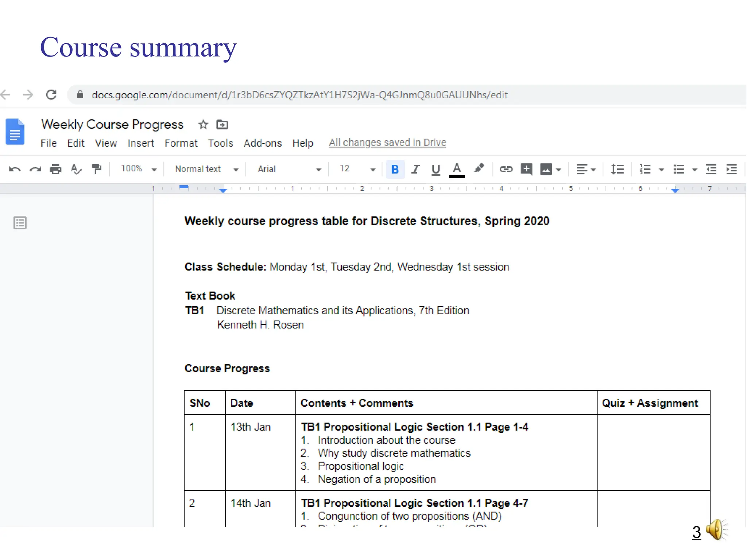The height and width of the screenshot is (560, 747).
Task: Toggle bold formatting off
Action: coord(395,169)
